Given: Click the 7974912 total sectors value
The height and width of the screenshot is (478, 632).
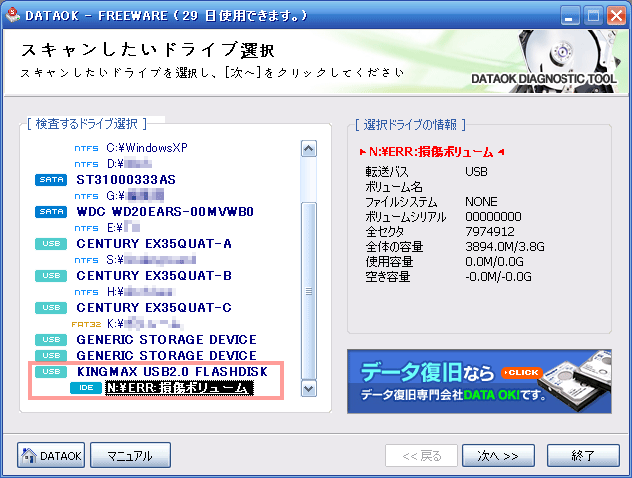Looking at the screenshot, I should (490, 231).
